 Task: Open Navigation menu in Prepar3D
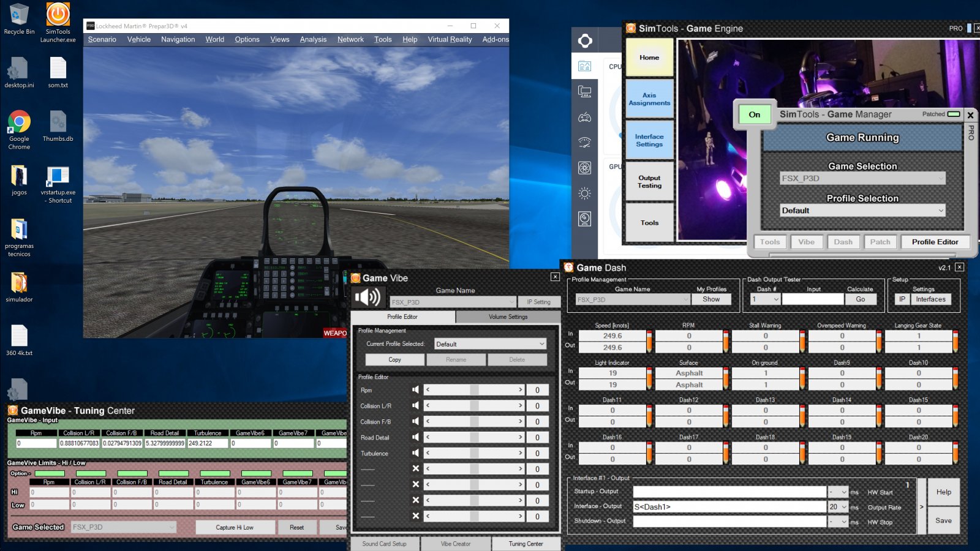point(178,39)
